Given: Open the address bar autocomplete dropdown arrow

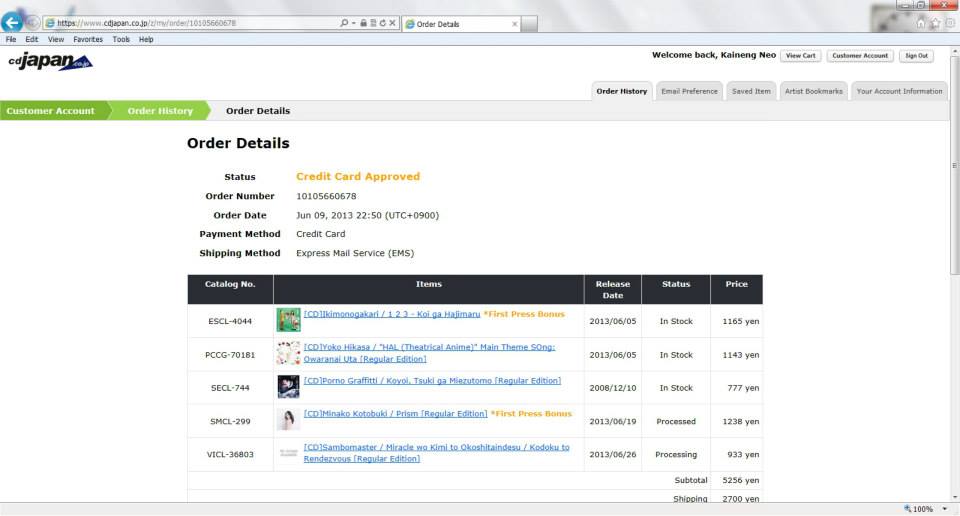Looking at the screenshot, I should tap(353, 23).
